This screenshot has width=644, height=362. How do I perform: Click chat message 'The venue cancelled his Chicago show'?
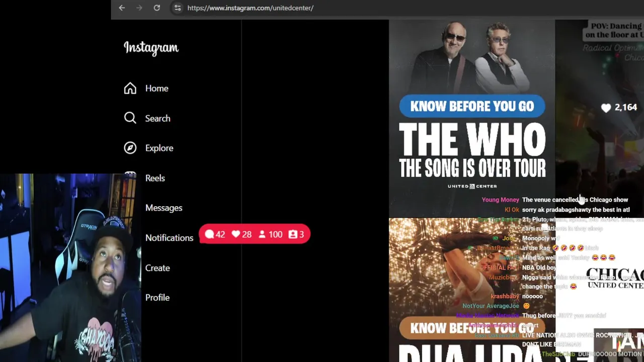(575, 200)
